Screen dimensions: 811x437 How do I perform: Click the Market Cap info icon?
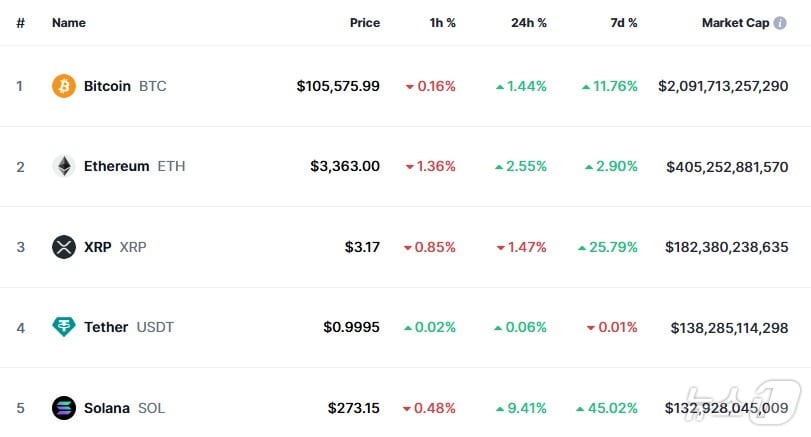coord(780,23)
